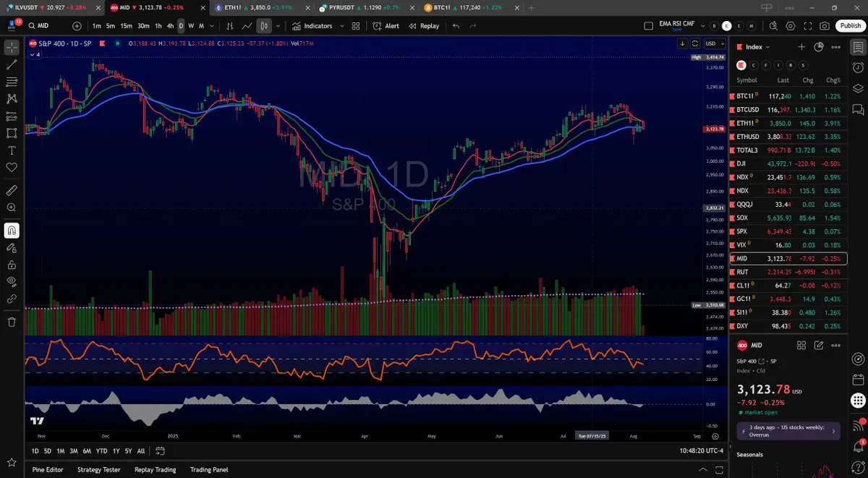Select the 1m timeframe
The image size is (868, 478).
pos(97,25)
